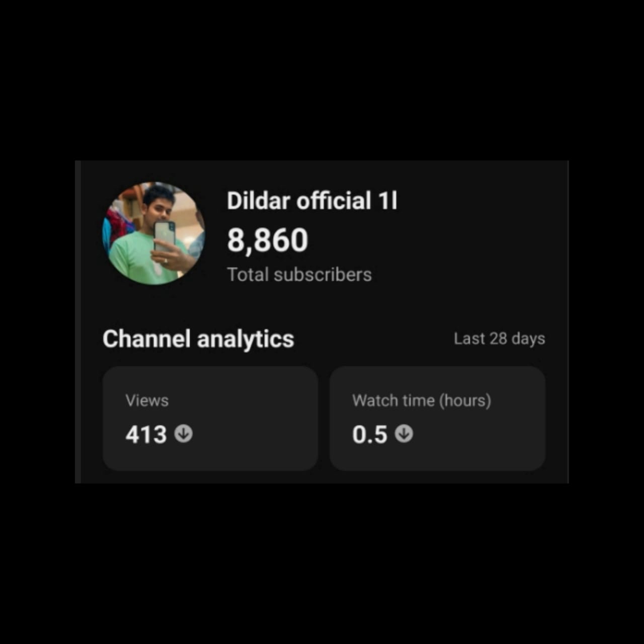Click the Views label in the card
The height and width of the screenshot is (644, 644).
point(147,400)
